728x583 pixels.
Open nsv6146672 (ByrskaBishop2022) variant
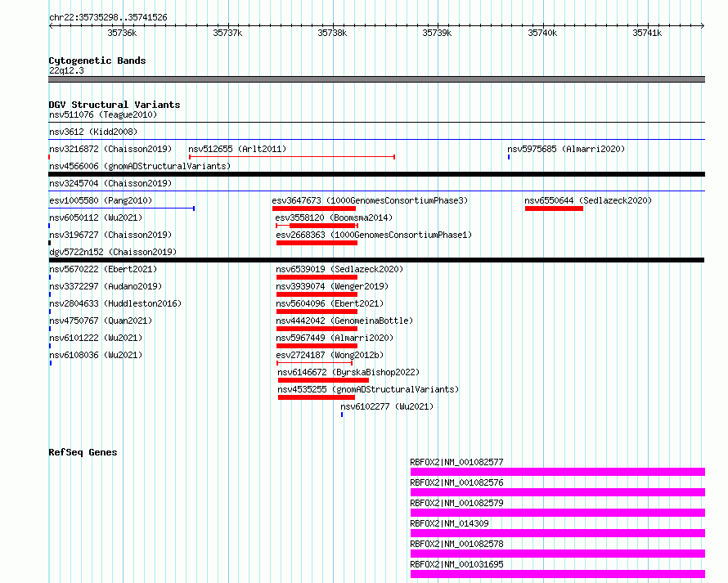[x=348, y=372]
